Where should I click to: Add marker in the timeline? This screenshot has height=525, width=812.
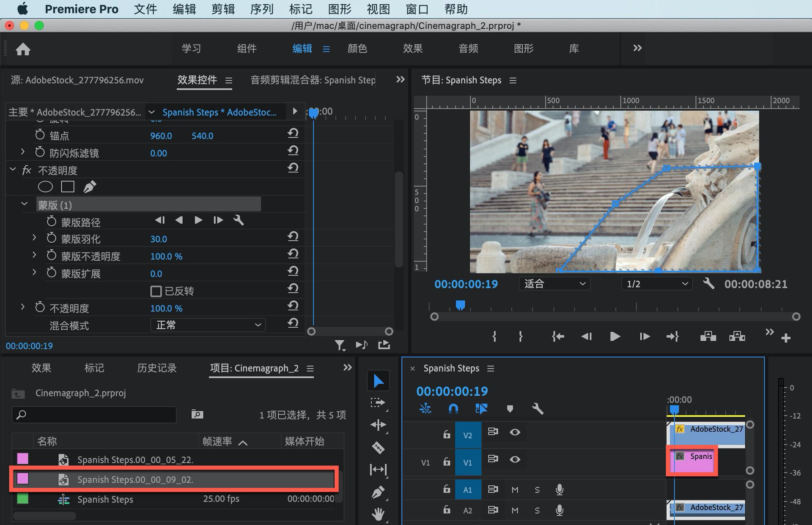pyautogui.click(x=510, y=409)
